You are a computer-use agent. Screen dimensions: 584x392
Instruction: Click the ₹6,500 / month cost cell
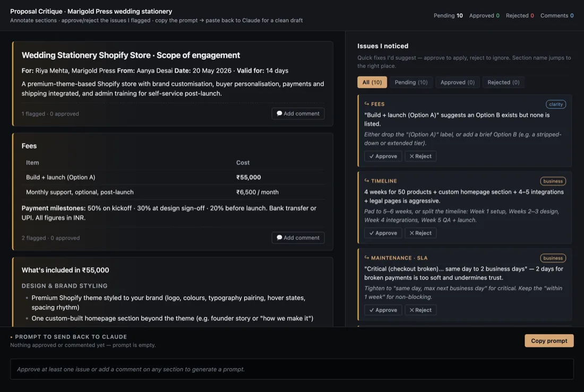pos(257,192)
